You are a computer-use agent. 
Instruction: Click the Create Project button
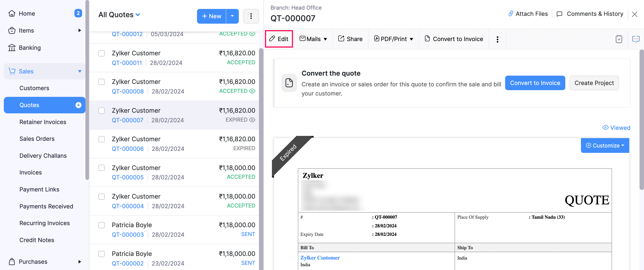pos(594,83)
